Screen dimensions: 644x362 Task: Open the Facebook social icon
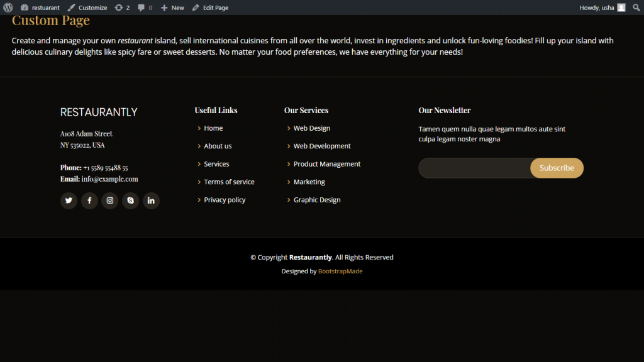pyautogui.click(x=89, y=200)
